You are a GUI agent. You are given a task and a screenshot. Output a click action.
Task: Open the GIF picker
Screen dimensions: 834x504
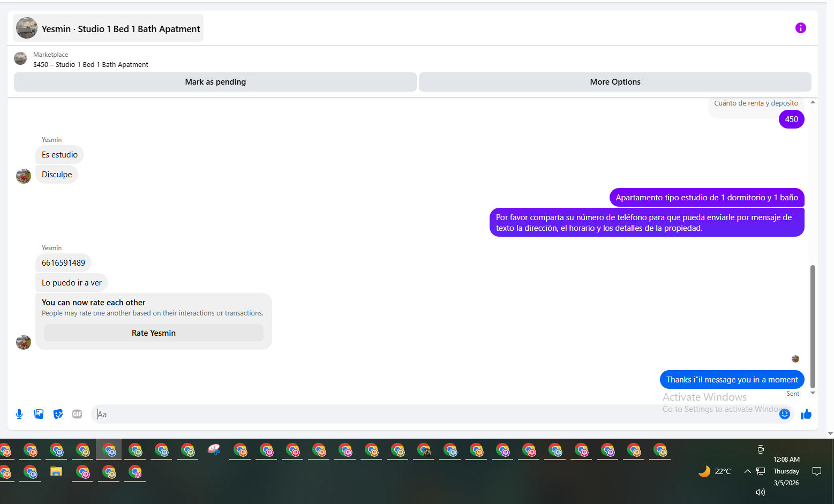77,414
